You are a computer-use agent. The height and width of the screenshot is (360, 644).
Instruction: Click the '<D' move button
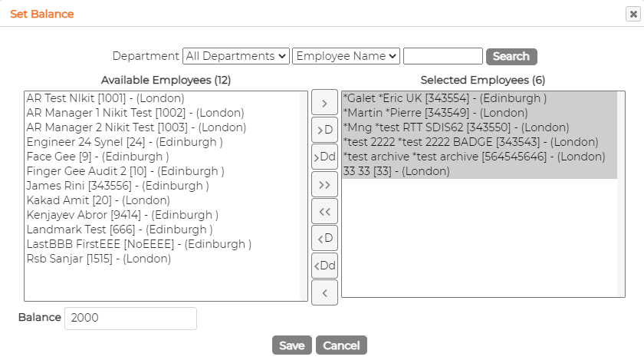(x=324, y=238)
